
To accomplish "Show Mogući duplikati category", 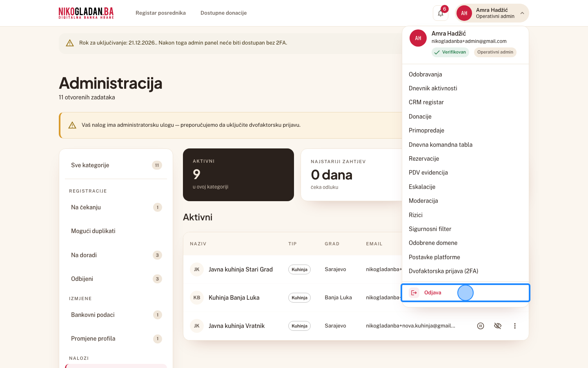I will point(116,231).
